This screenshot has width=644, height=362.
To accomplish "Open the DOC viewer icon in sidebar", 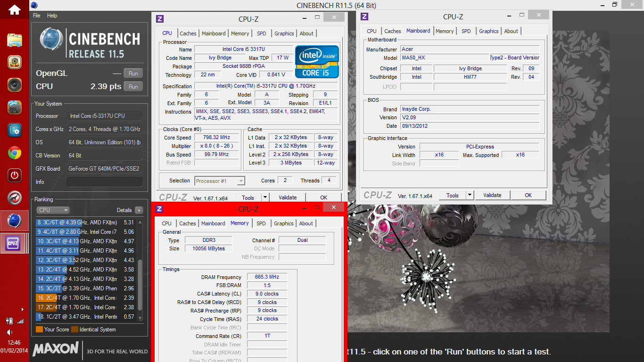I will [15, 107].
